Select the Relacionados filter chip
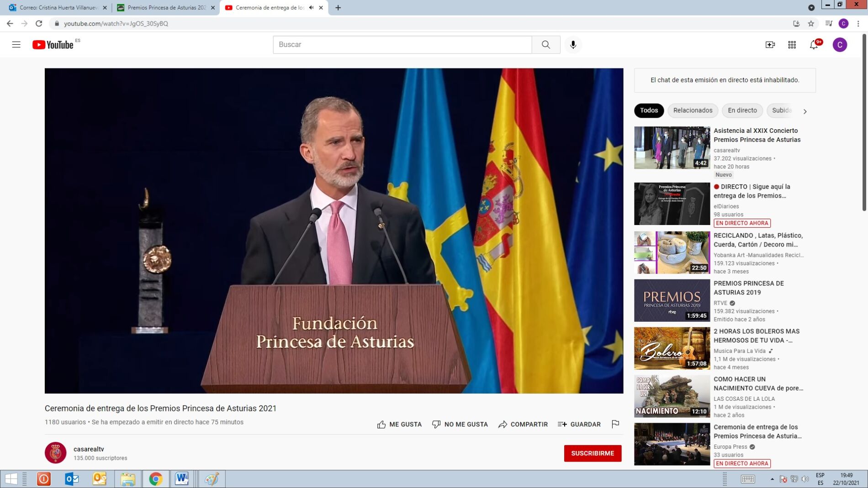Viewport: 868px width, 488px height. (x=692, y=110)
